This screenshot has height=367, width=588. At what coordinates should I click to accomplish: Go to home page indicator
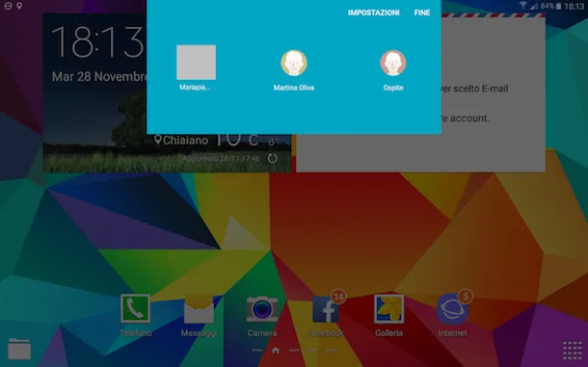point(276,350)
